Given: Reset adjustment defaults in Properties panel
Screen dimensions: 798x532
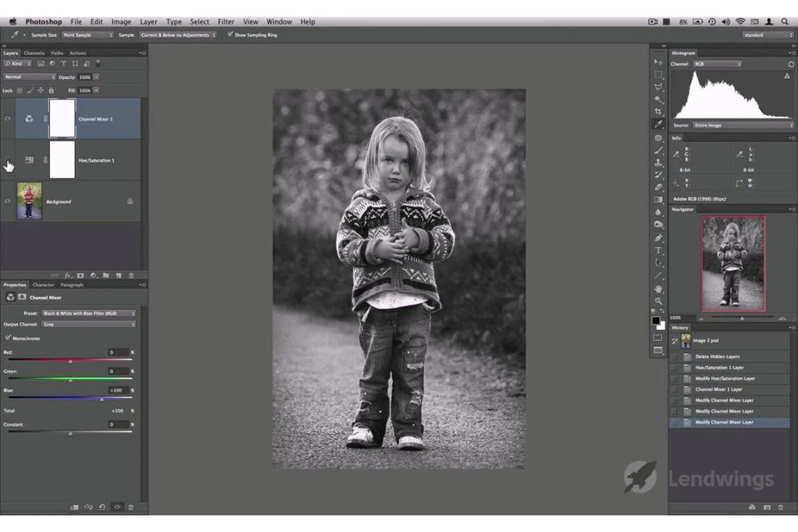Looking at the screenshot, I should (x=102, y=507).
